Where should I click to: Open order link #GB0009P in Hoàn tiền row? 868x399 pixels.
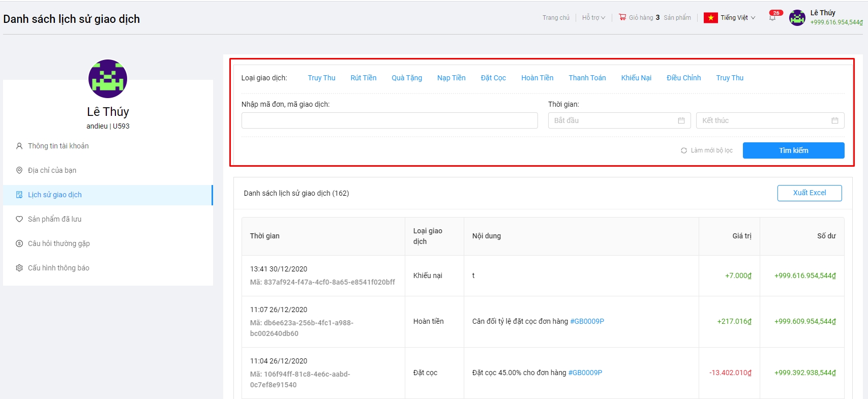click(587, 321)
